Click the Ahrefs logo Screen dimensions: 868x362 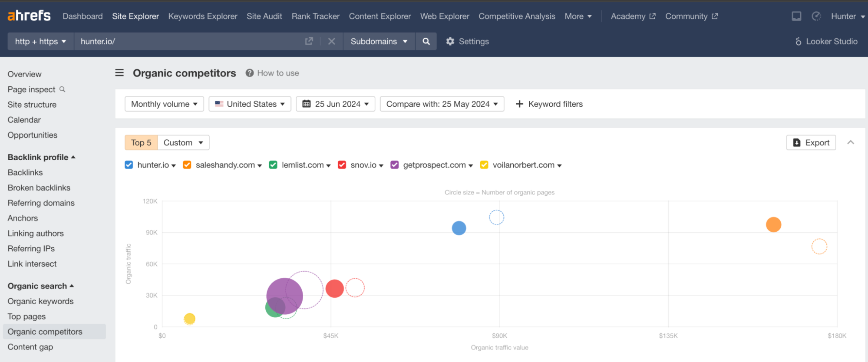click(x=29, y=16)
